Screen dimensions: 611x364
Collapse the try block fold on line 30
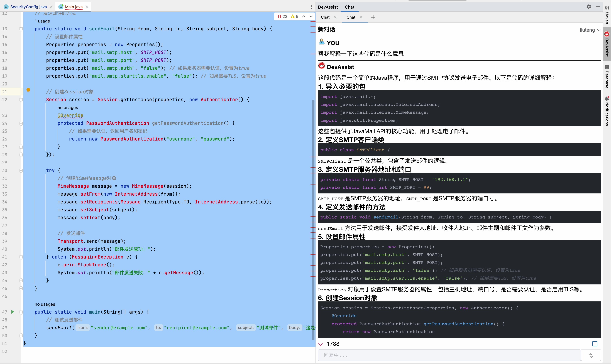click(x=21, y=171)
